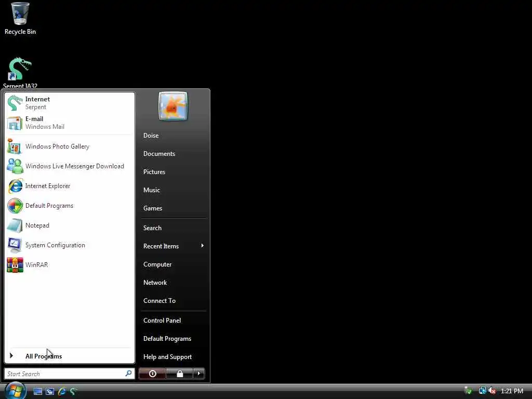This screenshot has width=532, height=399.
Task: Click the "Notepad" label
Action: click(x=37, y=225)
